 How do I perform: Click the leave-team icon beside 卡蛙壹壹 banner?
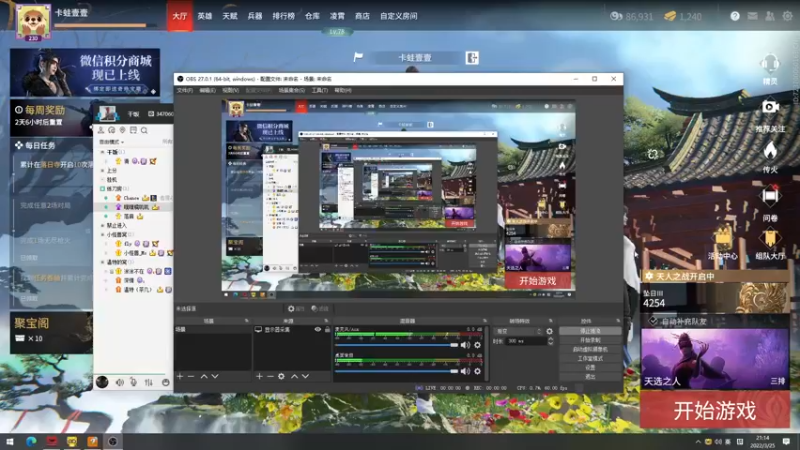coord(472,58)
